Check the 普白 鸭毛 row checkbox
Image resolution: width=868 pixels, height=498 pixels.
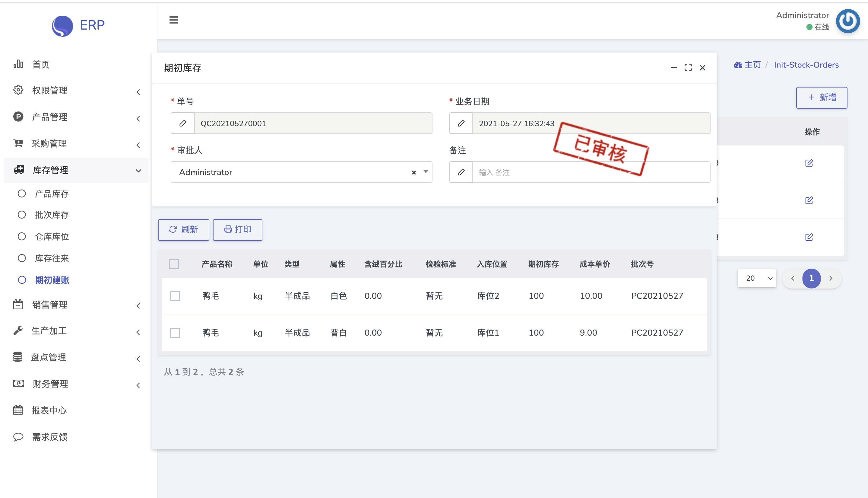coord(175,333)
